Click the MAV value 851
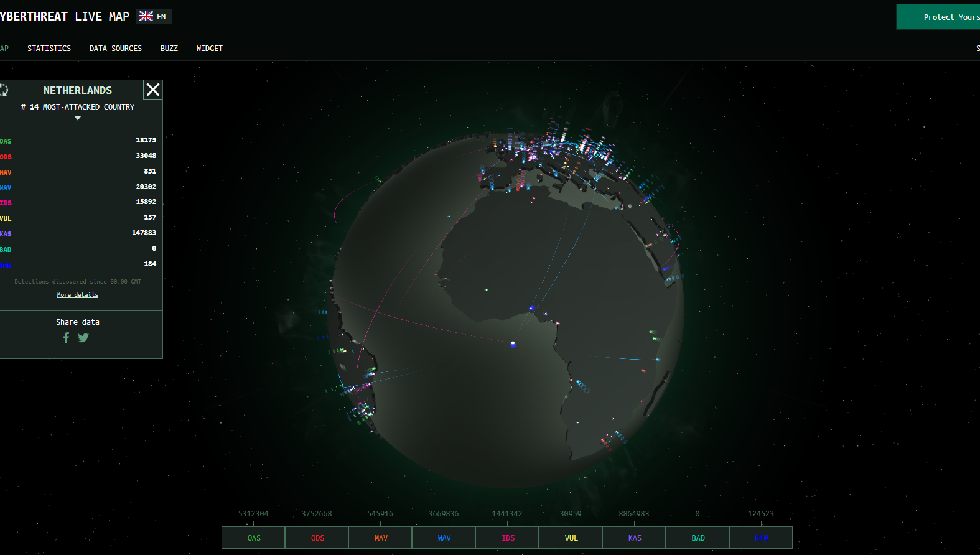This screenshot has width=980, height=555. (x=150, y=171)
